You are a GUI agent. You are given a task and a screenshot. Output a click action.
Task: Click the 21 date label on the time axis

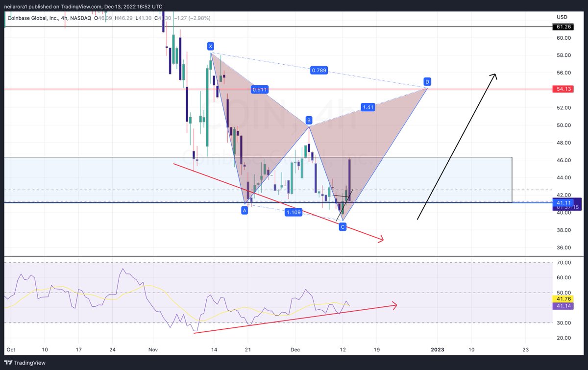[x=247, y=349]
